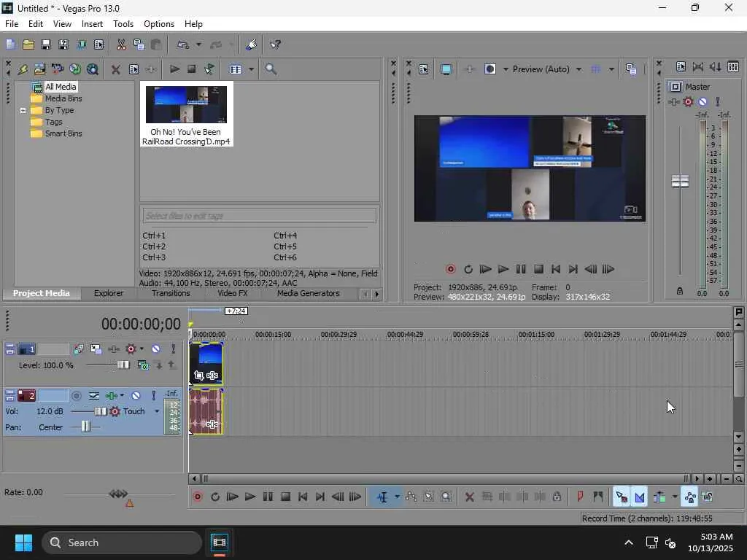This screenshot has width=747, height=560.
Task: Click the Save icon in the main toolbar
Action: click(46, 44)
